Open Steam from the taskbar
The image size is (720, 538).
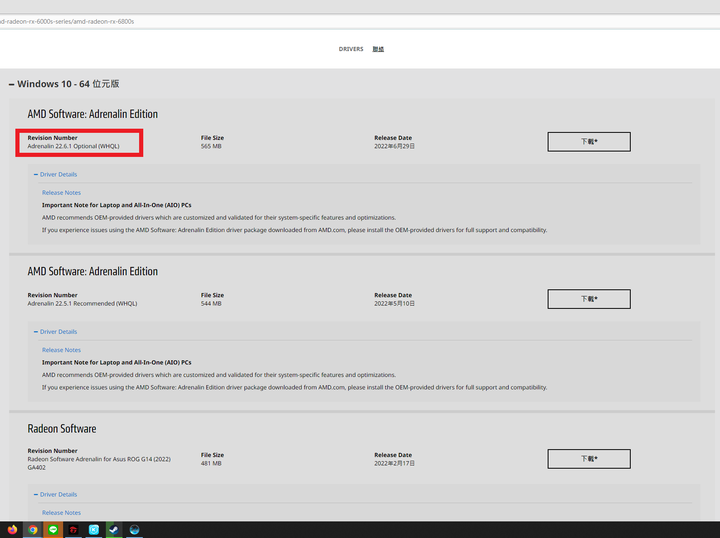click(x=114, y=529)
